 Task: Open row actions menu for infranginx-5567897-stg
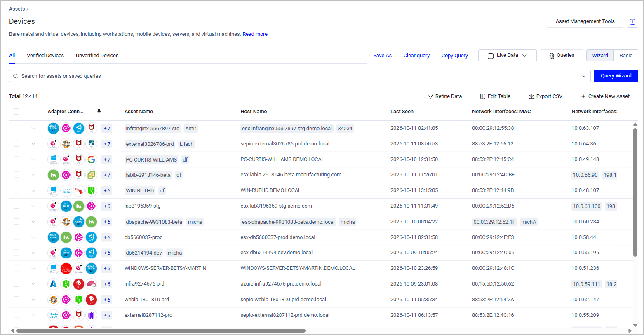[x=625, y=128]
